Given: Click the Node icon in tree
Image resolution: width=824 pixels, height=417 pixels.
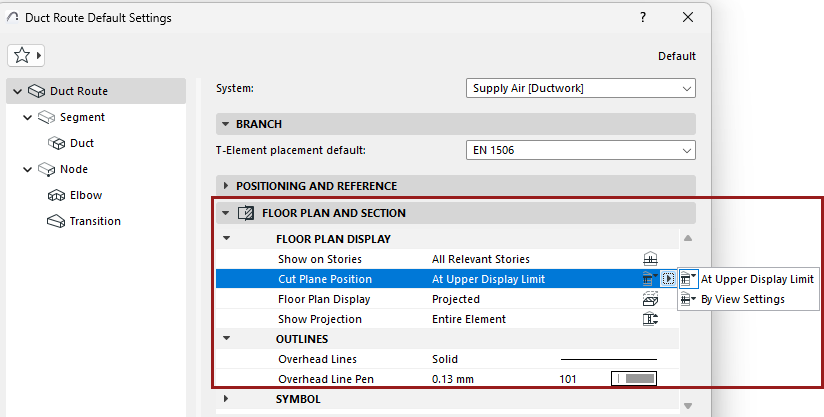Looking at the screenshot, I should click(x=46, y=169).
